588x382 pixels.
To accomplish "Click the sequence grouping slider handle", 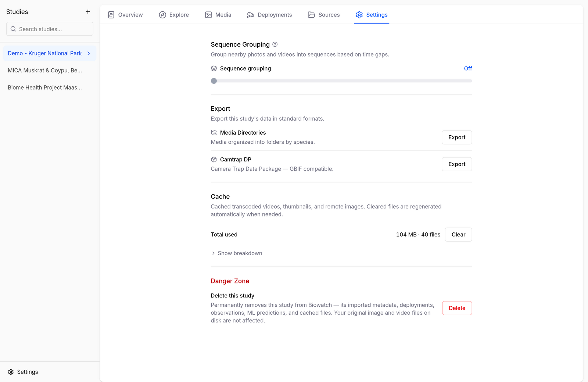I will click(214, 81).
